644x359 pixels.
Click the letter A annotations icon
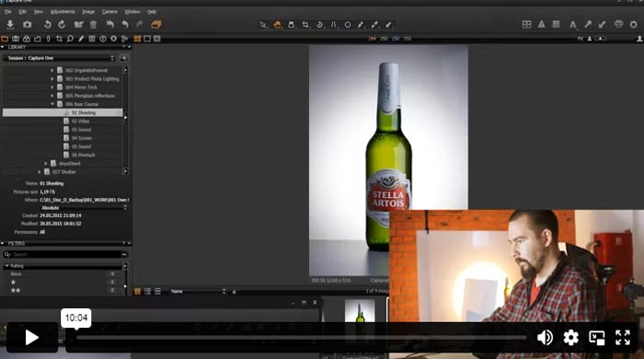(x=572, y=25)
